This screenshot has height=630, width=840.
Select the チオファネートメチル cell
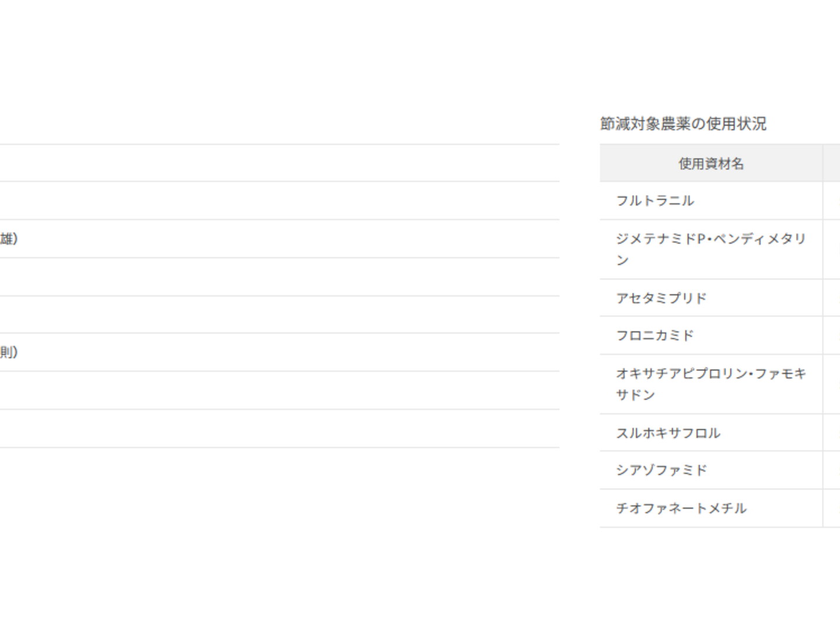click(681, 508)
